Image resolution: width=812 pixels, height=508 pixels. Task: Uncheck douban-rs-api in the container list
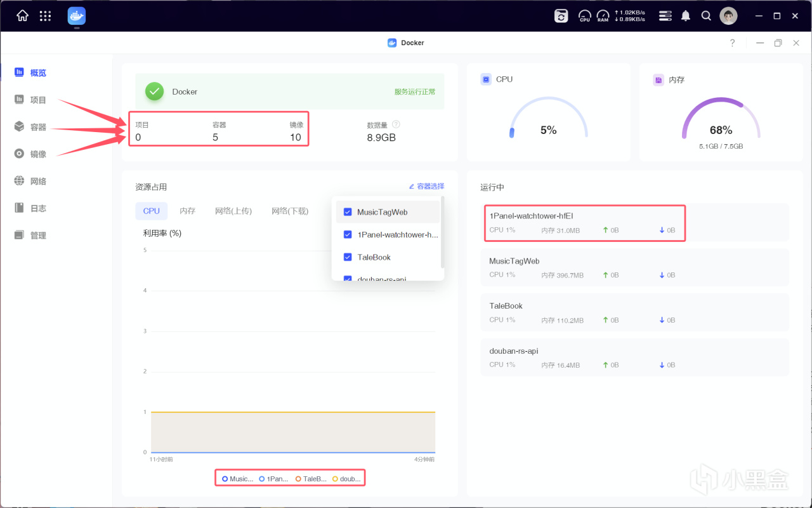click(x=348, y=278)
